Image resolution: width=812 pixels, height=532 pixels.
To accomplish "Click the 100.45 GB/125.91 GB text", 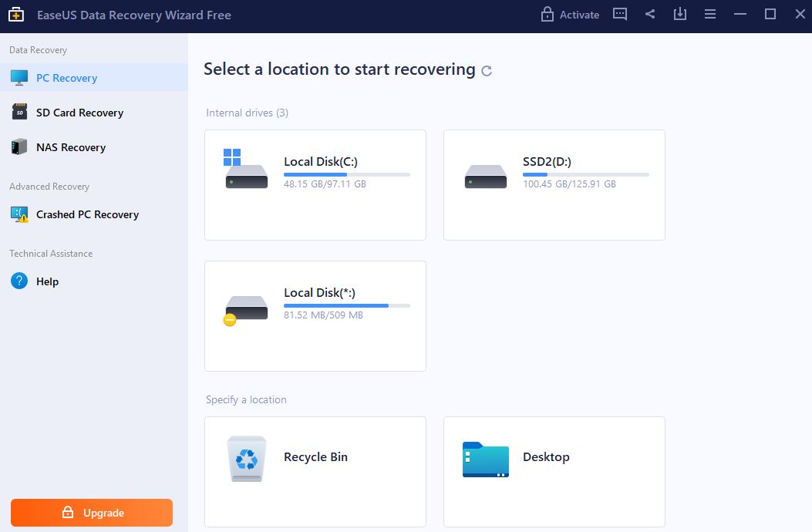I will pyautogui.click(x=569, y=184).
